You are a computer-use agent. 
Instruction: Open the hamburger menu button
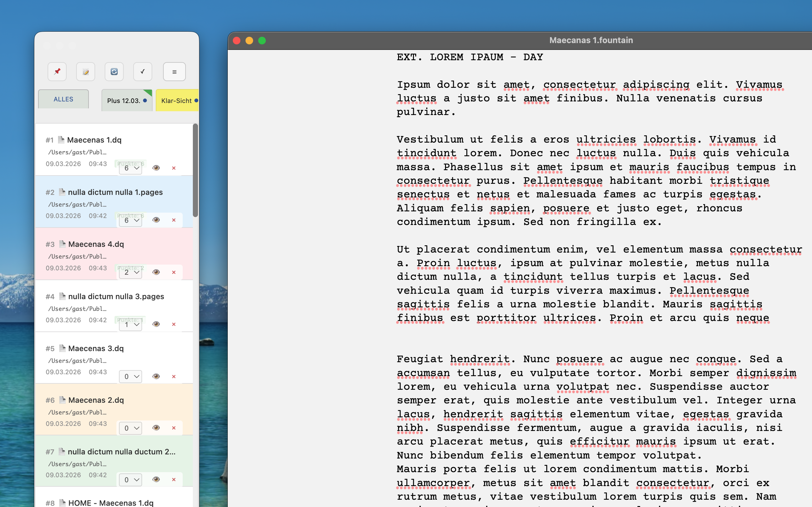(x=174, y=71)
